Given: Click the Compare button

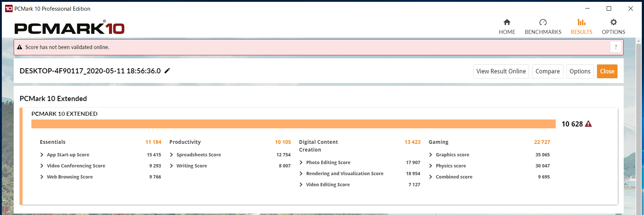Looking at the screenshot, I should point(548,71).
